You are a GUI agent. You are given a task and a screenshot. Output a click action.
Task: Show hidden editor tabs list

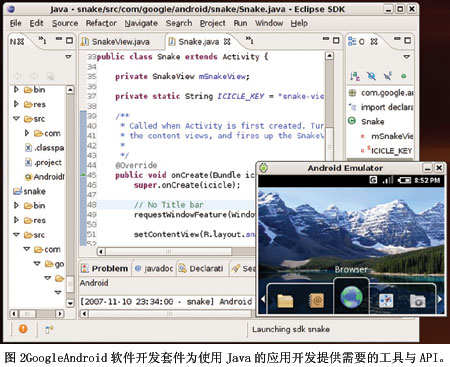coord(249,41)
